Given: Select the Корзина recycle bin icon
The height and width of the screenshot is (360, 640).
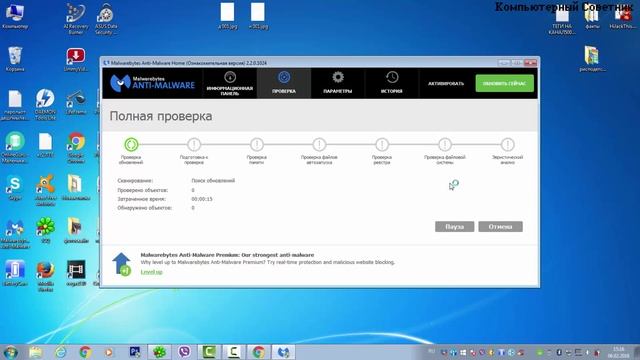Looking at the screenshot, I should (x=15, y=59).
